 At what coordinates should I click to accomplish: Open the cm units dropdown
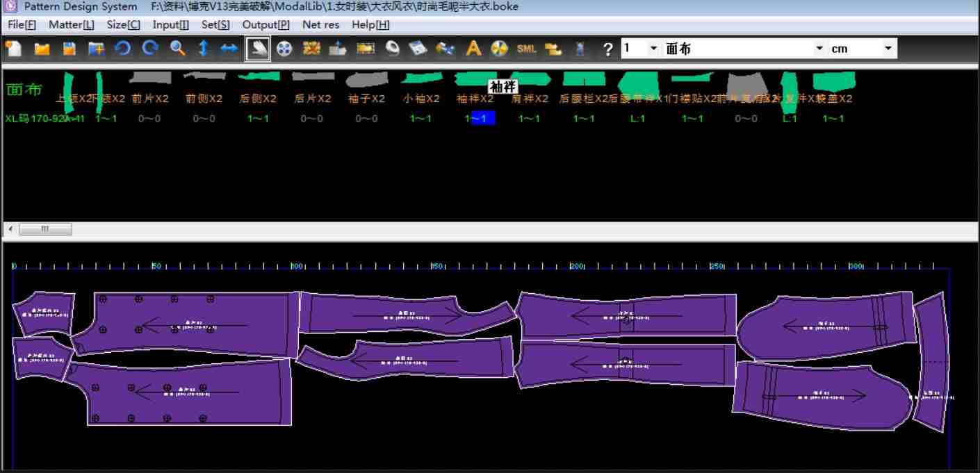point(888,49)
